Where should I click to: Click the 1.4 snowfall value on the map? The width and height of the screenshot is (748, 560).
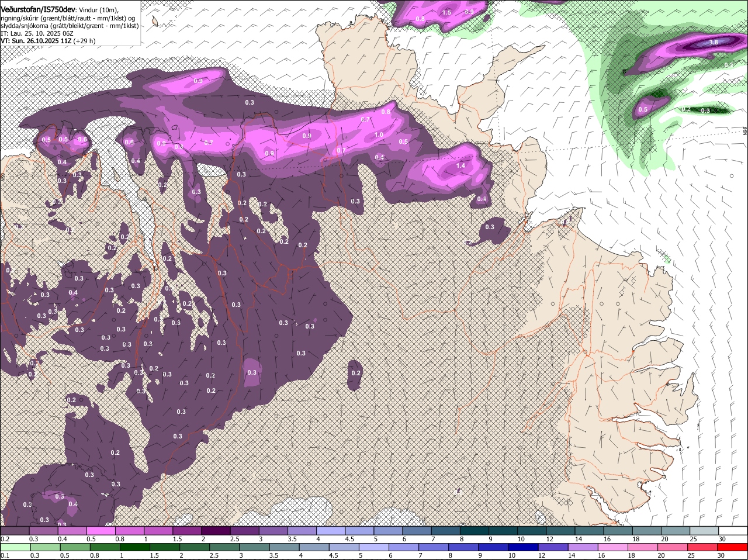460,166
